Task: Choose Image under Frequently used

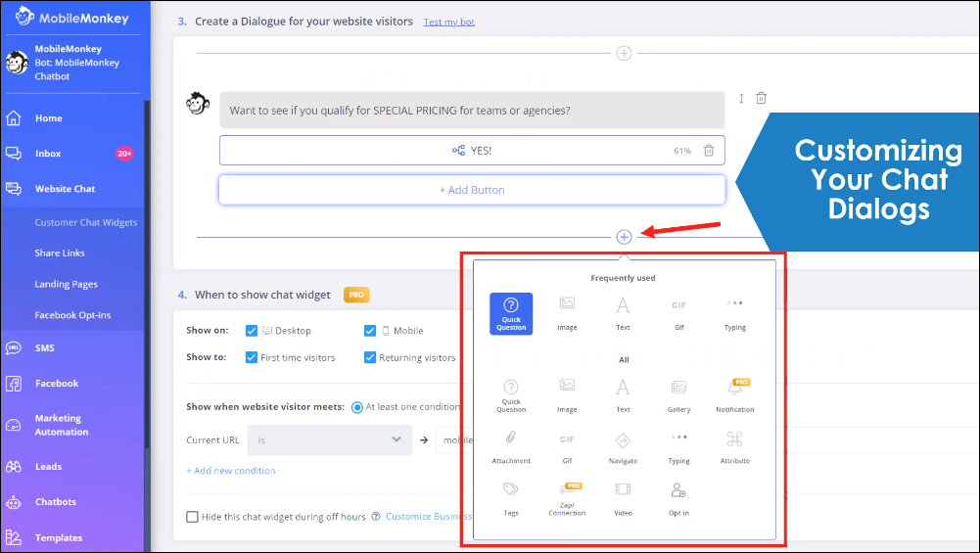Action: tap(567, 313)
